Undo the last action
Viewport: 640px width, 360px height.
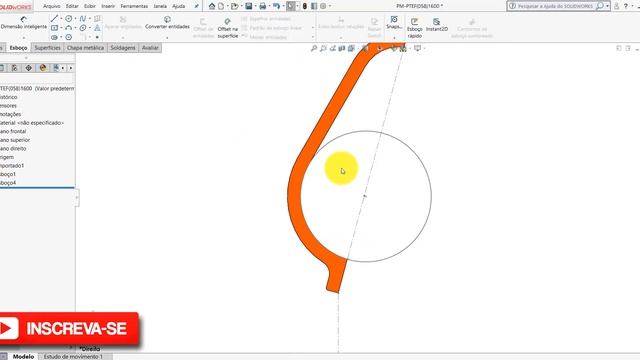tap(276, 6)
